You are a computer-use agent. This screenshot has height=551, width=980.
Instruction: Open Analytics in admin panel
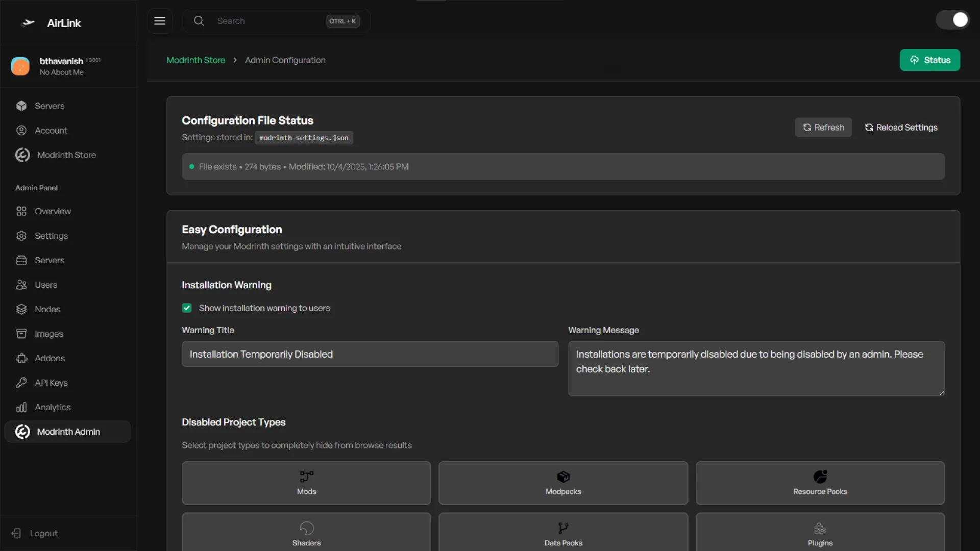pos(52,407)
